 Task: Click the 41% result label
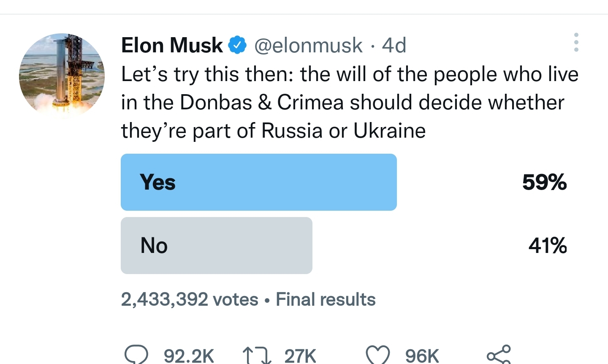548,246
